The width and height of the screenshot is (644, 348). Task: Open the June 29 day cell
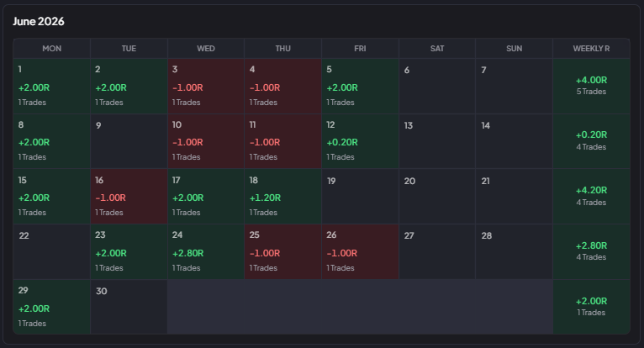(52, 307)
